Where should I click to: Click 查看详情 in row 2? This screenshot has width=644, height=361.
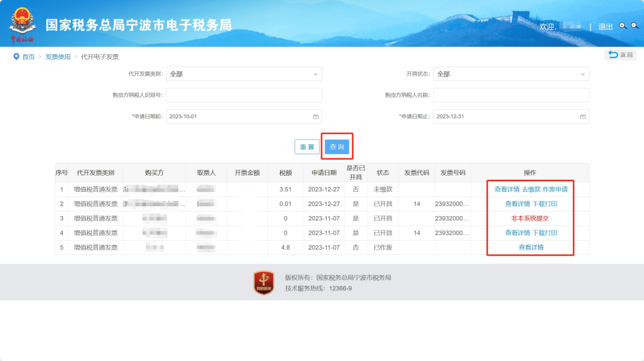point(518,204)
